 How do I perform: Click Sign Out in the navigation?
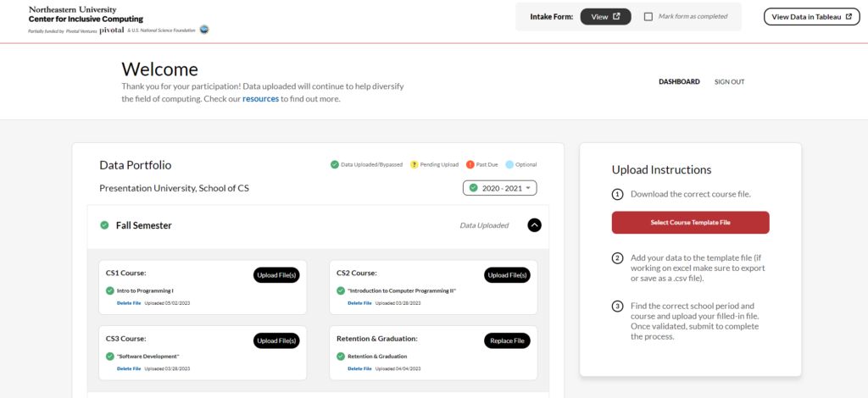pos(729,82)
